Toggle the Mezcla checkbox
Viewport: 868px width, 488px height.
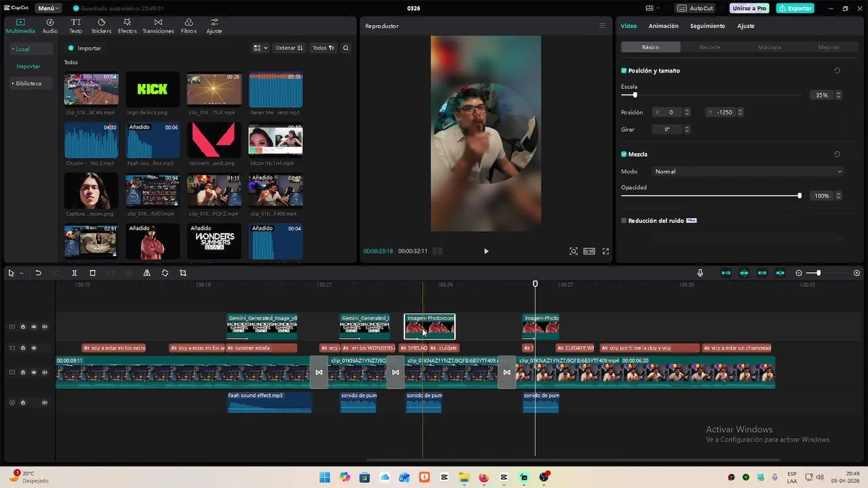pos(624,155)
